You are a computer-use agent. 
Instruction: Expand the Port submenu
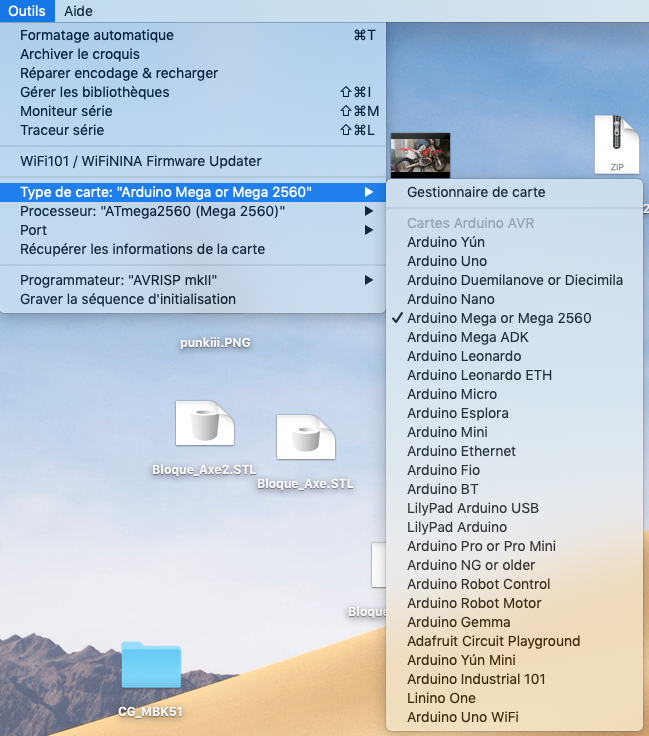coord(193,230)
